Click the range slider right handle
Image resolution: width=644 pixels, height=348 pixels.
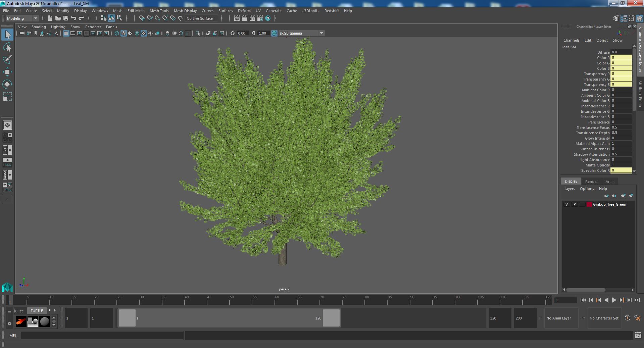pyautogui.click(x=331, y=318)
